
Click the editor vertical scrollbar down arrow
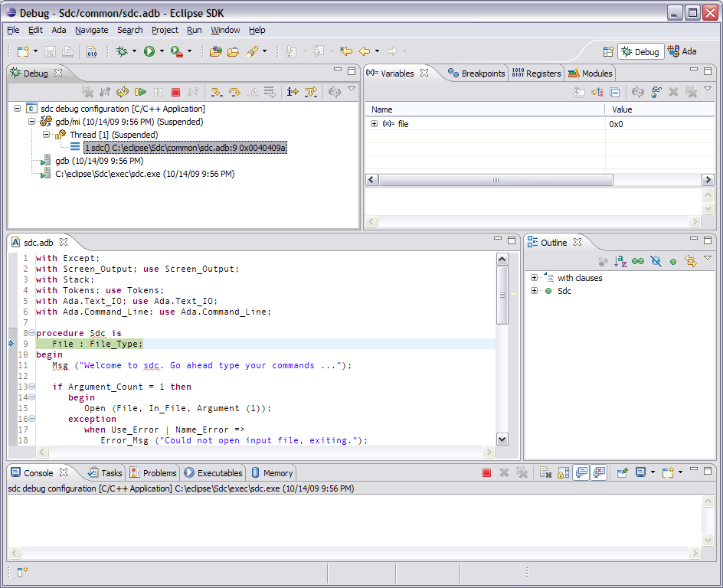point(502,439)
